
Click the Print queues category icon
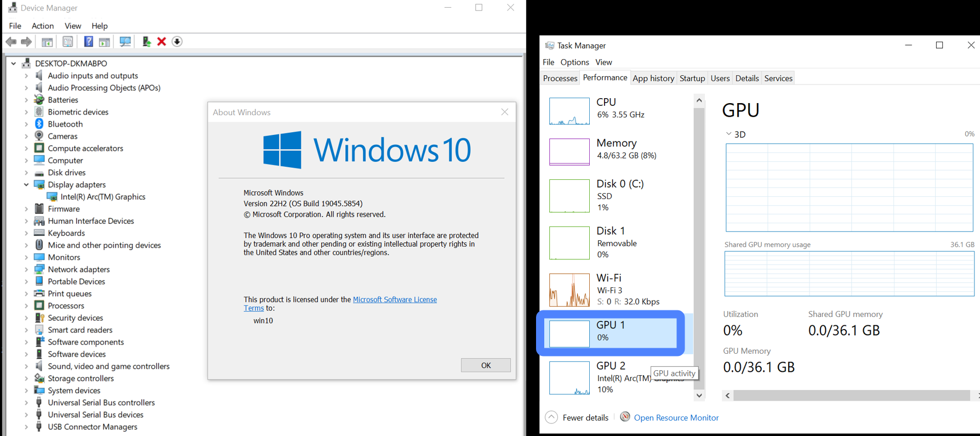39,293
